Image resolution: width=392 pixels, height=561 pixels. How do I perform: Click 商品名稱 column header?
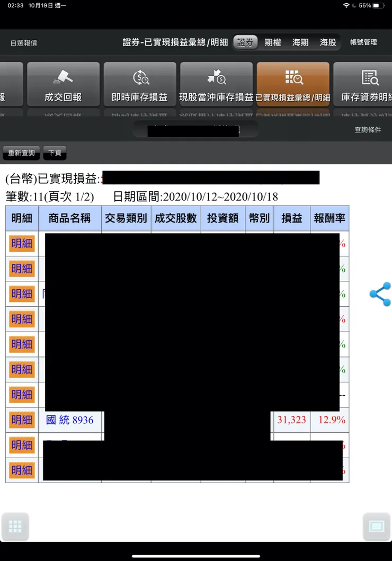tap(70, 218)
